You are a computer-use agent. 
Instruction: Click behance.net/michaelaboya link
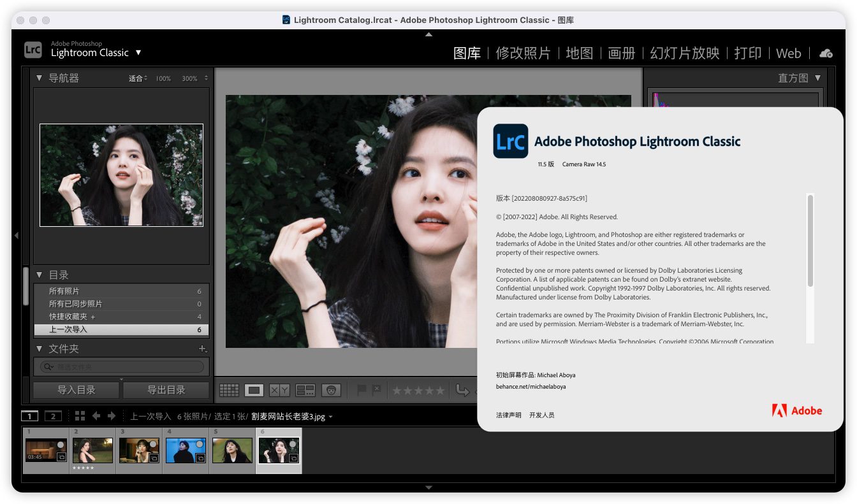pos(531,386)
